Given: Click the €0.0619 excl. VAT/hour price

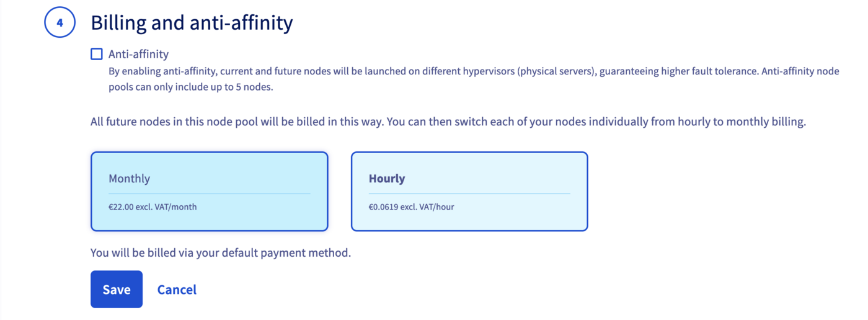Looking at the screenshot, I should click(x=411, y=207).
